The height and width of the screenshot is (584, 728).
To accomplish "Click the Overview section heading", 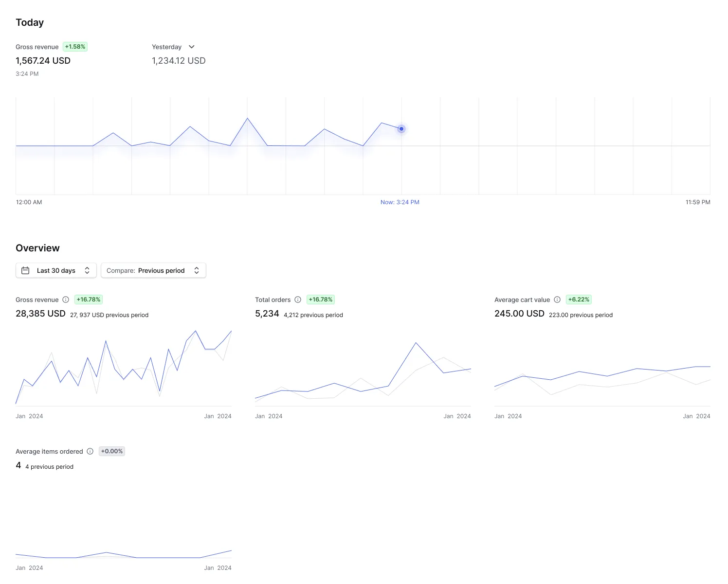I will point(37,248).
